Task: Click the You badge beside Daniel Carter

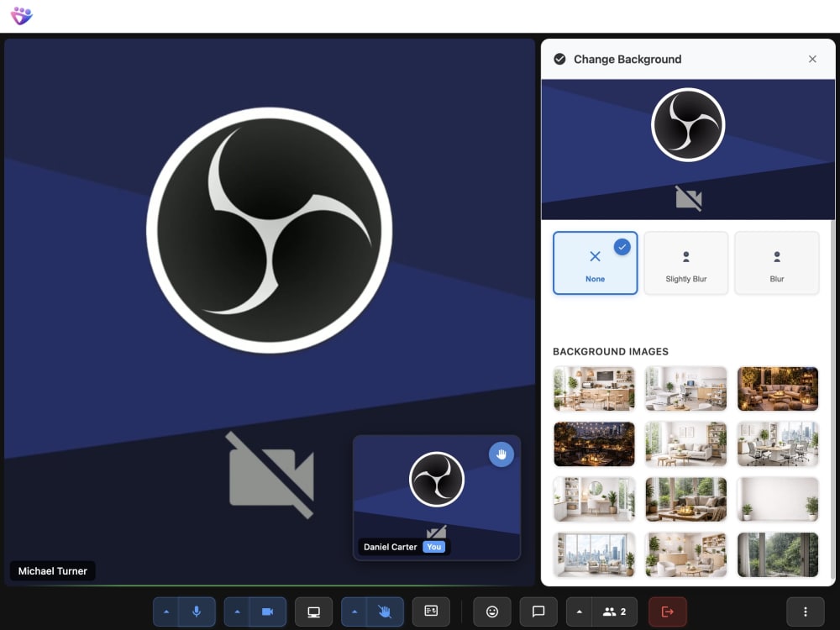Action: (434, 547)
